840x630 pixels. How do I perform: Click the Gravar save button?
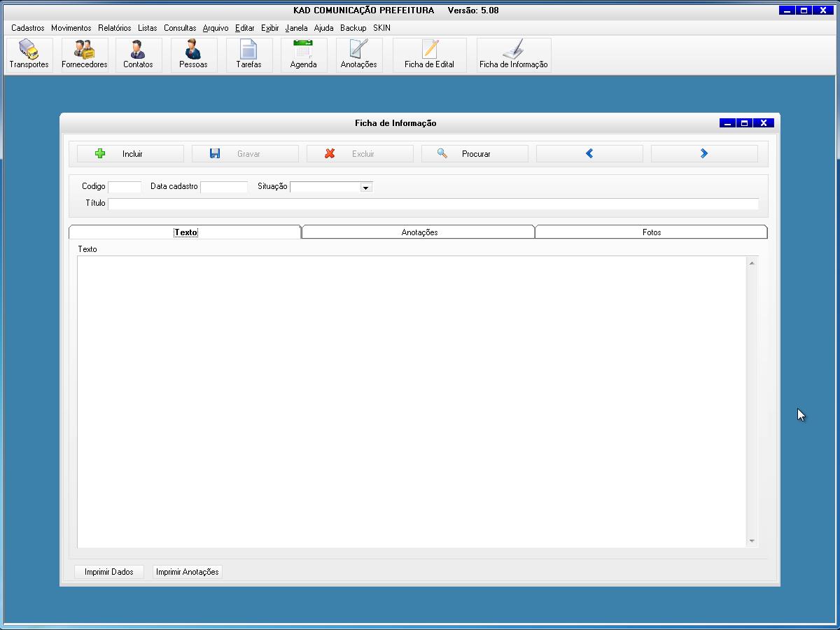tap(245, 153)
